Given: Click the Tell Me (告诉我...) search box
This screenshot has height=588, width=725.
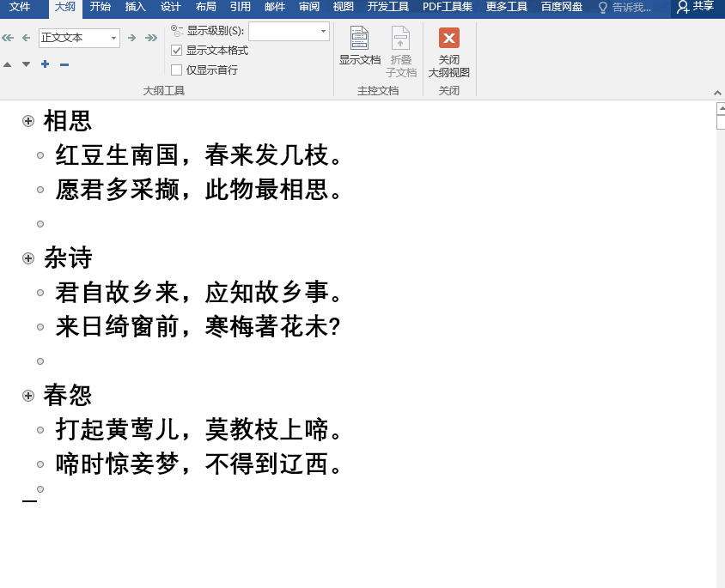Looking at the screenshot, I should click(x=631, y=8).
